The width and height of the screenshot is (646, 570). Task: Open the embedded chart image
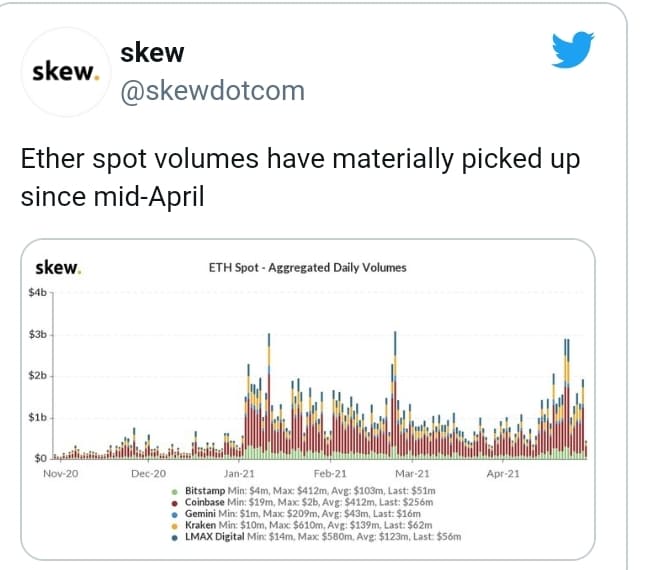point(308,399)
